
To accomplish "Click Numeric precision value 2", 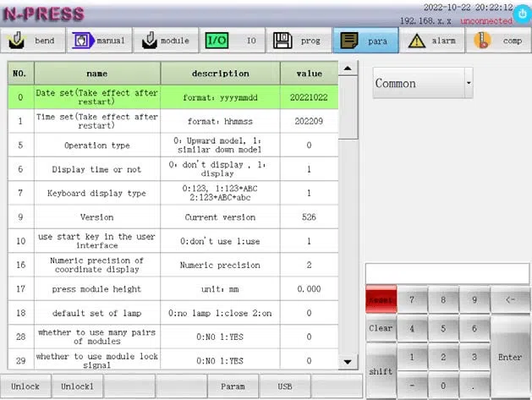I will point(309,265).
